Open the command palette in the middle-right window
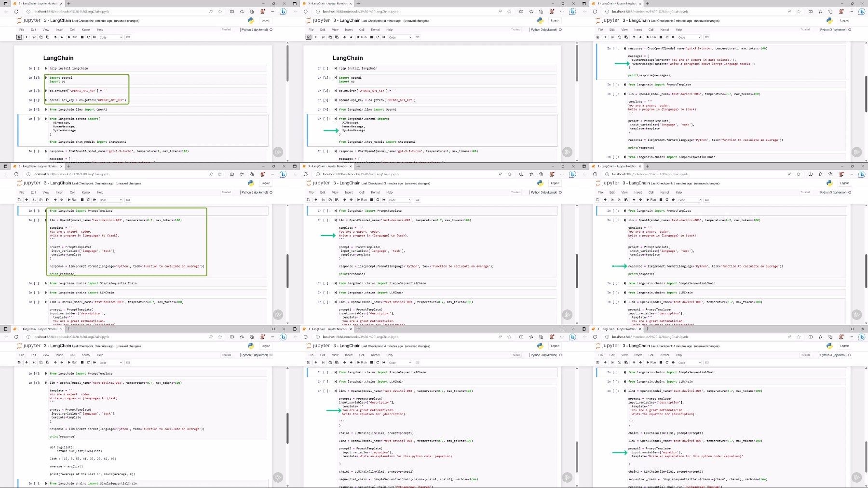The width and height of the screenshot is (868, 488). click(x=706, y=200)
